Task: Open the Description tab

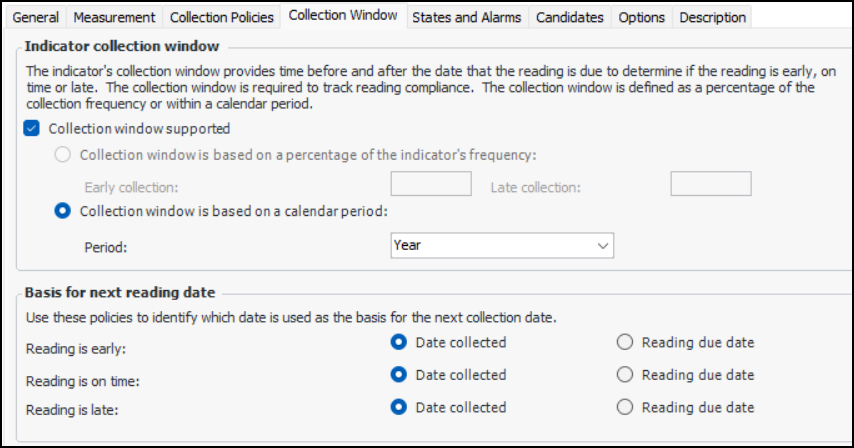Action: (712, 17)
